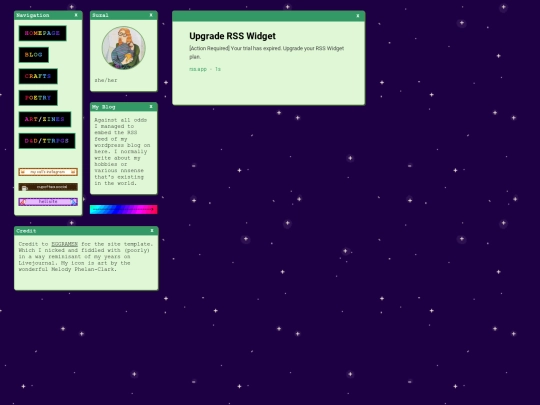Click the rss.app source link
Image resolution: width=540 pixels, height=405 pixels.
pyautogui.click(x=198, y=69)
